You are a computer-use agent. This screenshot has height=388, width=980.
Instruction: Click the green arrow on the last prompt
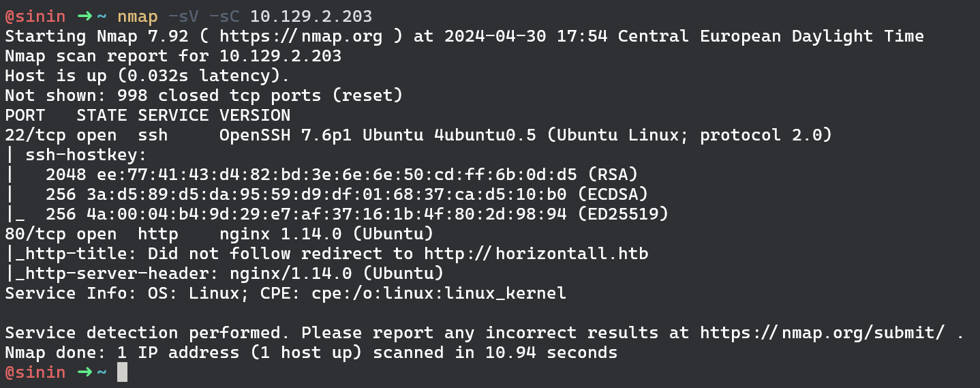click(x=85, y=373)
